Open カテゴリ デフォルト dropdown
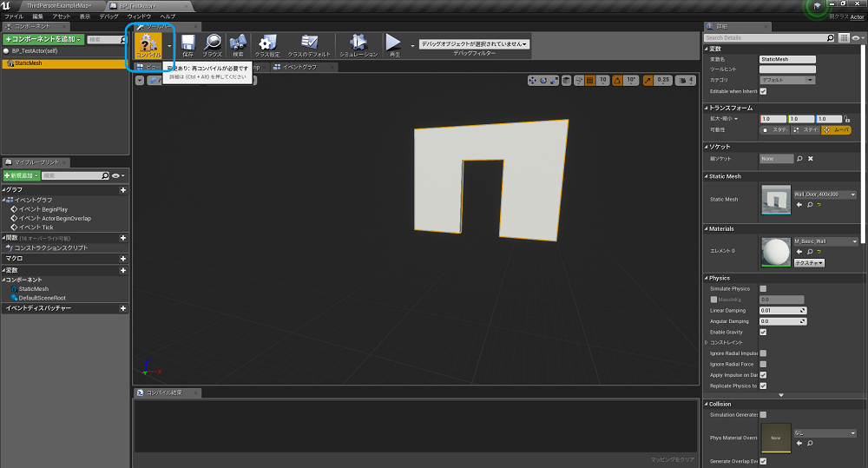Image resolution: width=868 pixels, height=468 pixels. click(x=787, y=80)
